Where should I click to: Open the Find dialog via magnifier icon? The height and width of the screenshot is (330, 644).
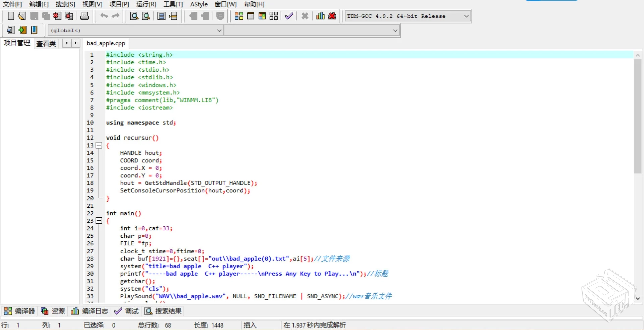pos(133,16)
